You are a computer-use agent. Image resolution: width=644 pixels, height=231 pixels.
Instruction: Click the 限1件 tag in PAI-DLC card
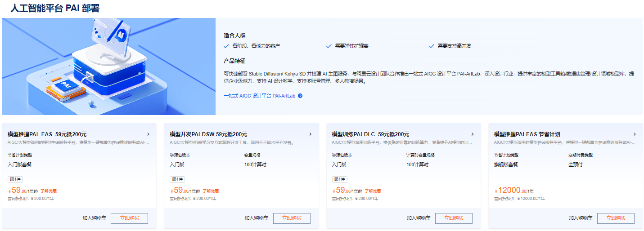[x=339, y=179]
